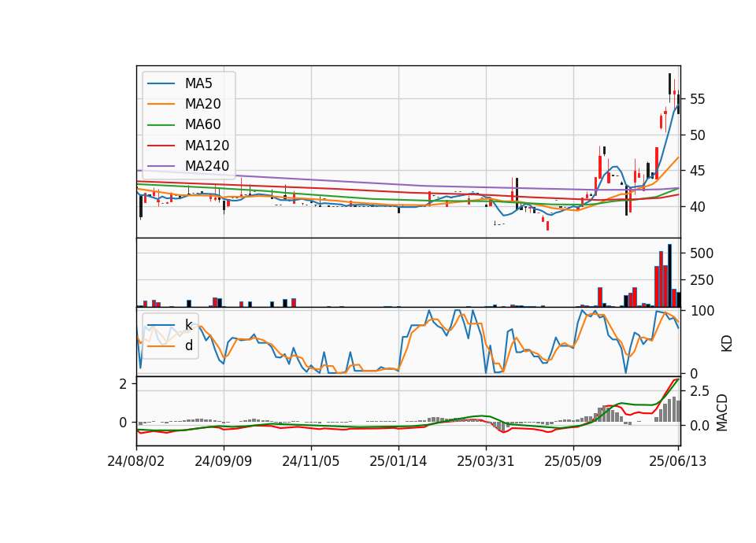Click the MACD right axis value 2.5
This screenshot has height=543, width=756.
pos(699,391)
